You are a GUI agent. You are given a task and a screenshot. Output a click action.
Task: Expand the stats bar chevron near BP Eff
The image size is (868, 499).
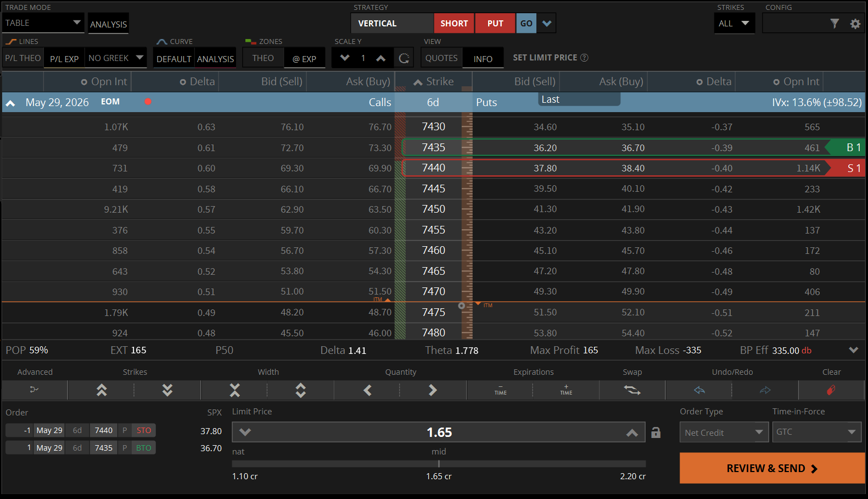(853, 350)
